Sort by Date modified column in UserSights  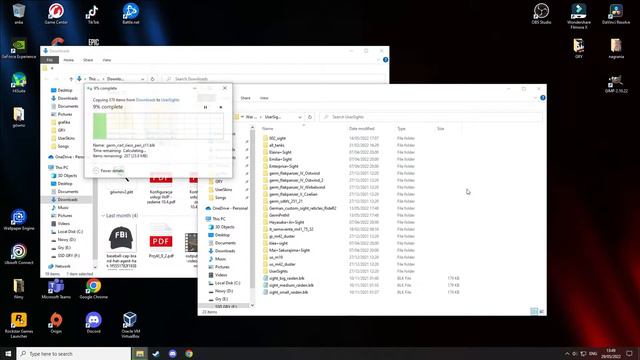pos(362,129)
